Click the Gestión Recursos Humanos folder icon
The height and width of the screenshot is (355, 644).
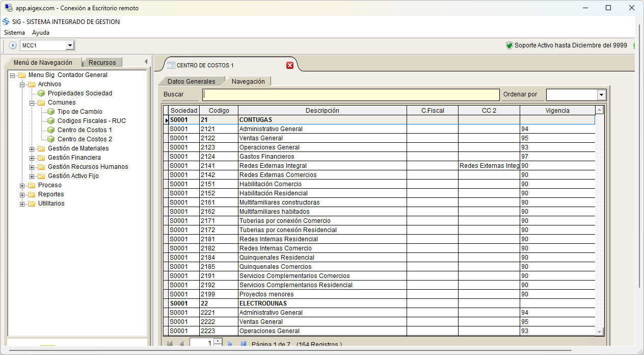click(x=41, y=167)
